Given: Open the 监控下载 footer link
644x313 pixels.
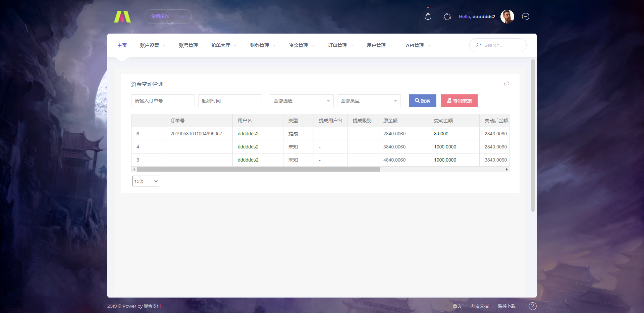Looking at the screenshot, I should [507, 306].
